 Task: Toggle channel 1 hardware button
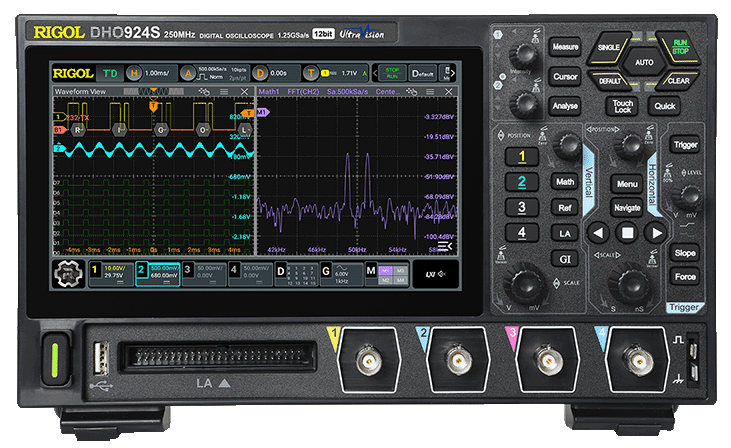(520, 157)
